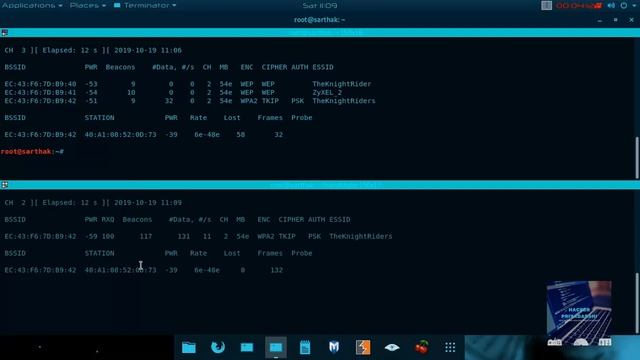Click the Probe column header in lower pane
The width and height of the screenshot is (640, 360).
click(x=302, y=253)
